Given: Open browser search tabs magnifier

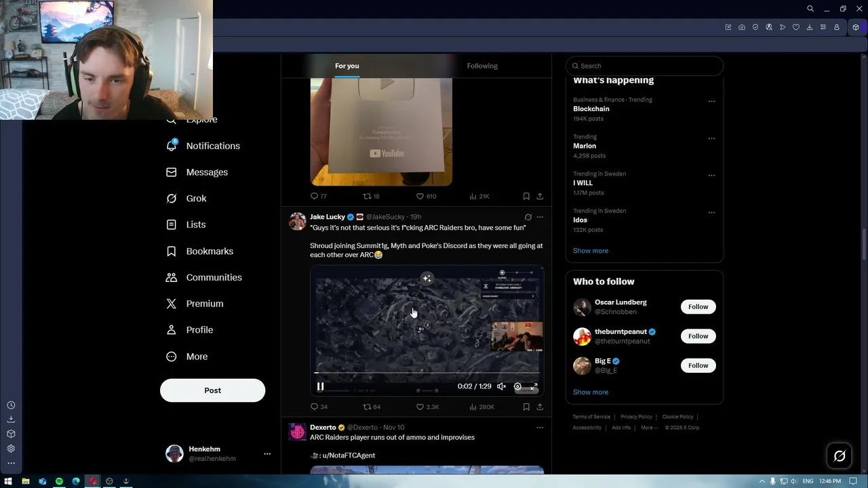Looking at the screenshot, I should click(810, 9).
